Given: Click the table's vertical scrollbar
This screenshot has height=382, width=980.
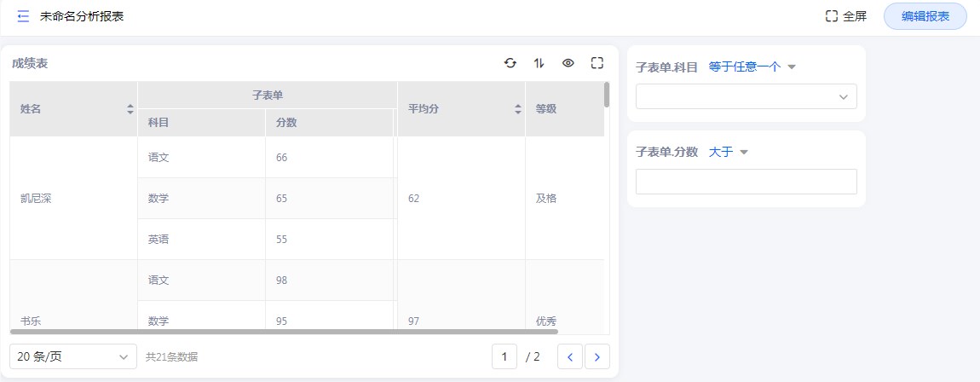Looking at the screenshot, I should (607, 95).
